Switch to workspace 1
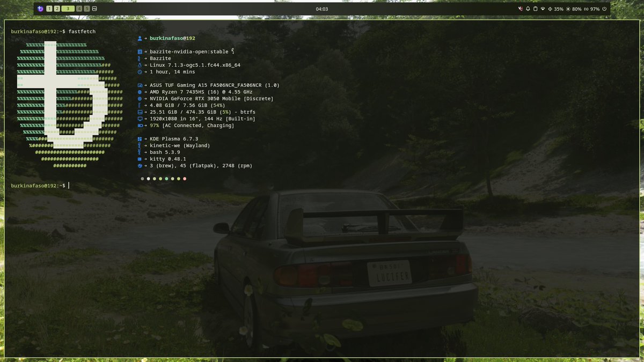 pyautogui.click(x=49, y=9)
